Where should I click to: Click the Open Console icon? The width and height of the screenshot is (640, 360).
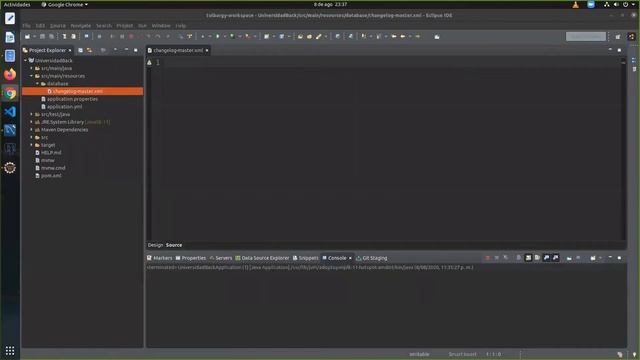point(593,258)
